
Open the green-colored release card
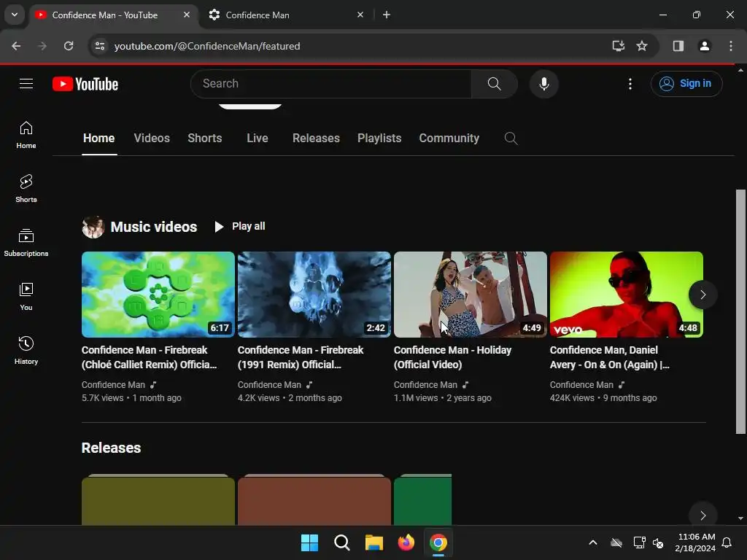coord(422,500)
